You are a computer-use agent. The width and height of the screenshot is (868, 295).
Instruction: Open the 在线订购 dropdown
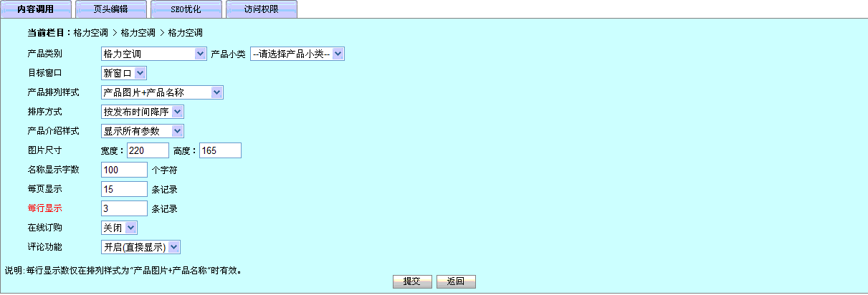[118, 228]
